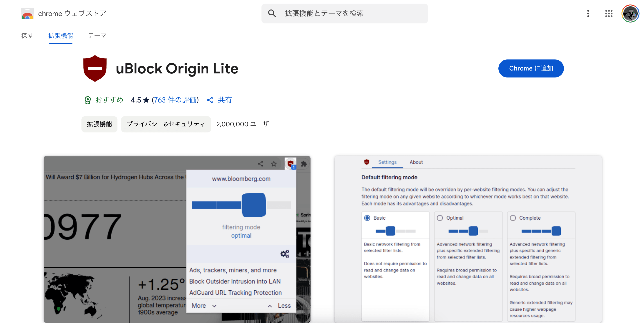The height and width of the screenshot is (323, 644).
Task: Open the Settings tab in second screenshot
Action: 387,162
